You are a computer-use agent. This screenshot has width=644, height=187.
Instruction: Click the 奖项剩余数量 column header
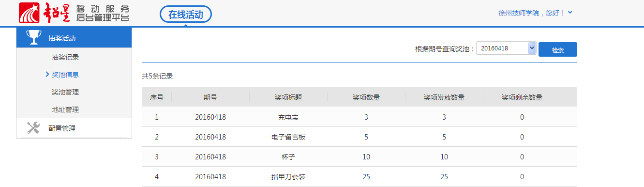pos(522,97)
